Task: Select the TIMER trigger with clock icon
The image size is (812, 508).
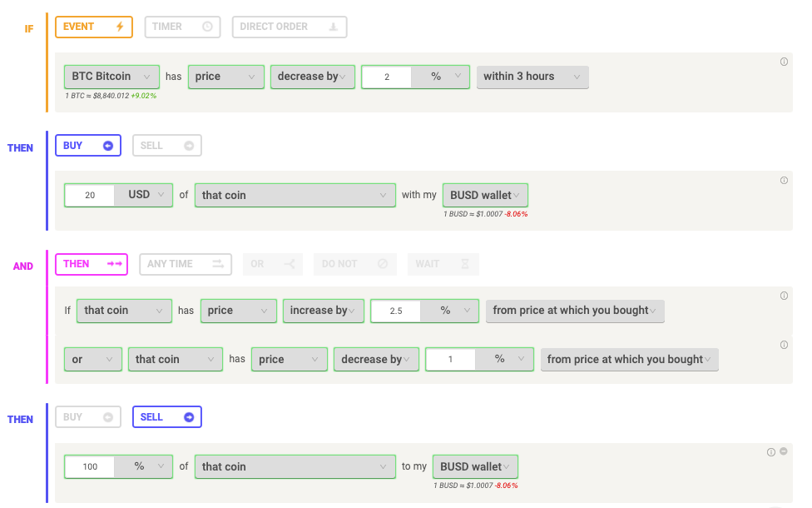Action: (x=182, y=27)
